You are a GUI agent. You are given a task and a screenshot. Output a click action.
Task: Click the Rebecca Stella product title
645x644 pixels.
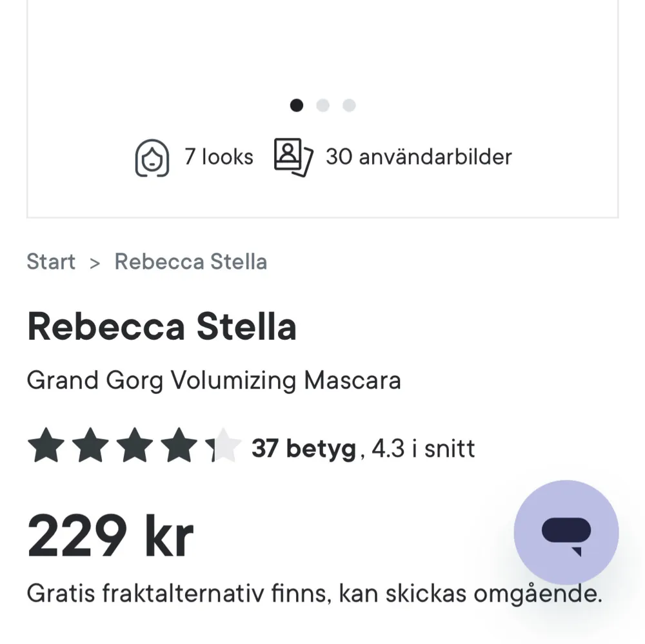click(x=162, y=326)
